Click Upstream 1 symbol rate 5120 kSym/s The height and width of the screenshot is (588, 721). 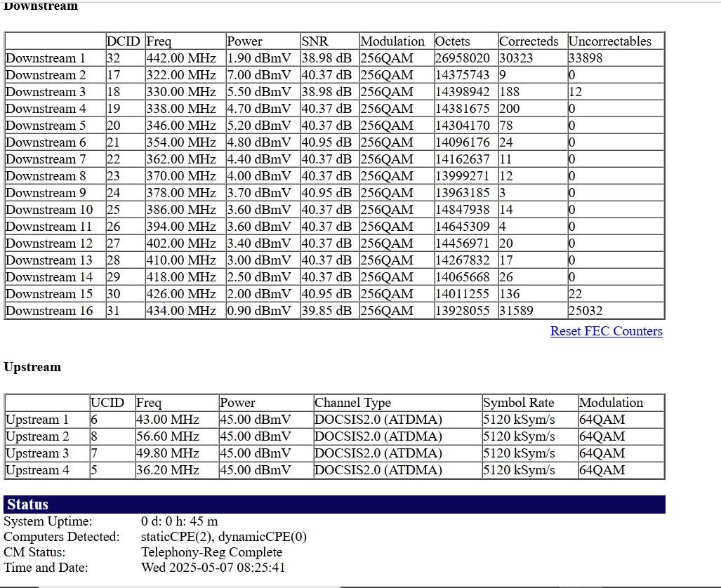519,420
